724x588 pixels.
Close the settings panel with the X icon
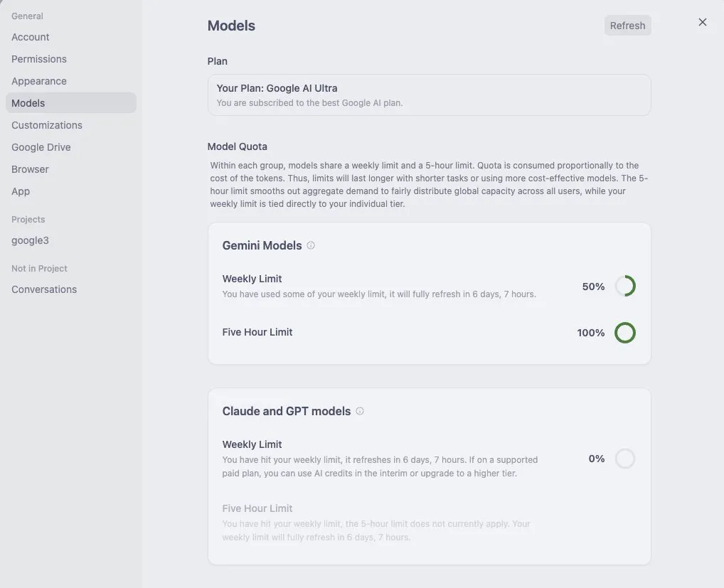tap(702, 22)
